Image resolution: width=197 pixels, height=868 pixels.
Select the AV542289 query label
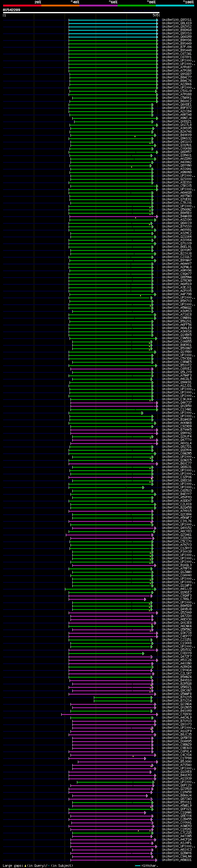11,10
